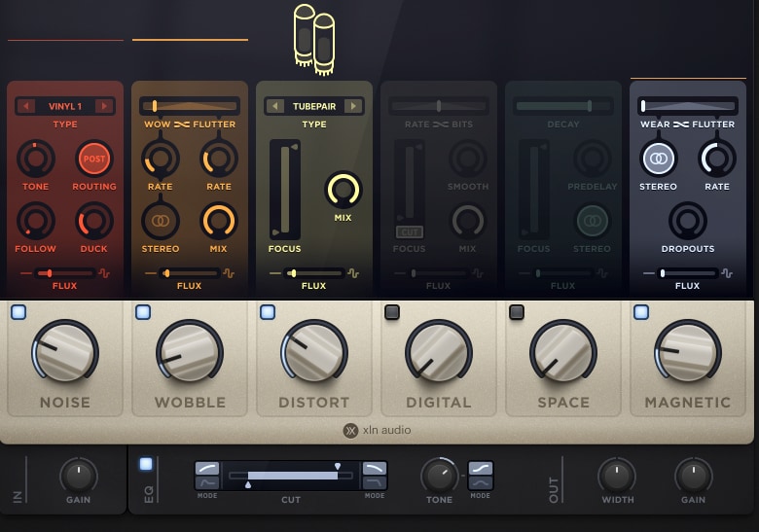
Task: Disable the Distort module power toggle
Action: click(268, 312)
